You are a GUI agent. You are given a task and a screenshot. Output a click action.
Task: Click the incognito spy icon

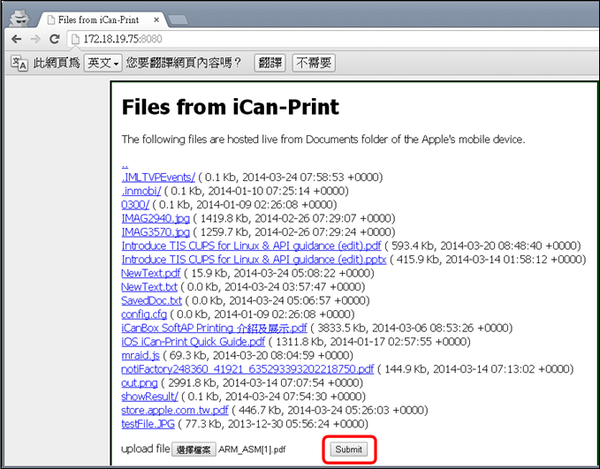click(19, 17)
